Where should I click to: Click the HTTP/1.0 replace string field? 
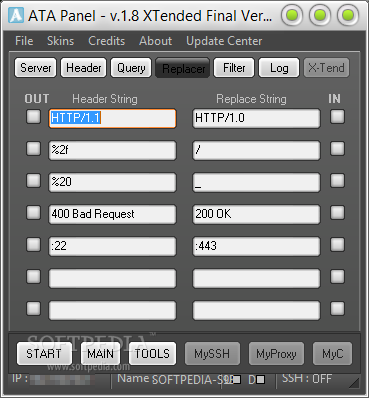[x=256, y=118]
